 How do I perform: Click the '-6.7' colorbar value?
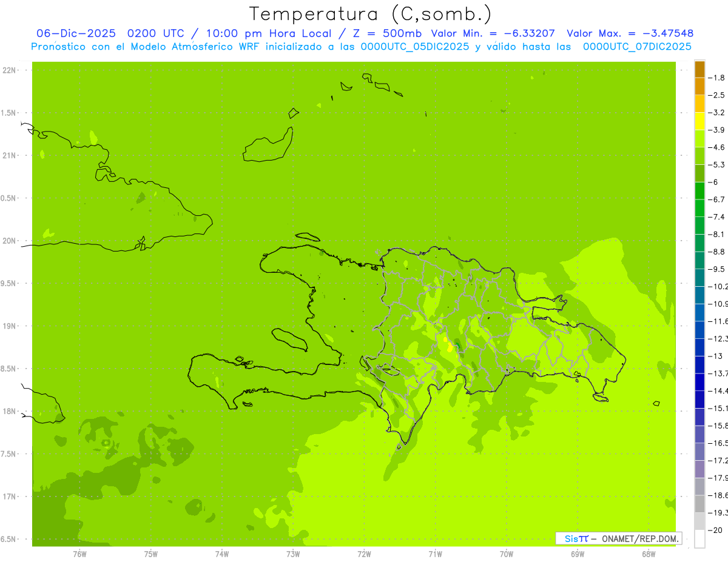(x=716, y=199)
